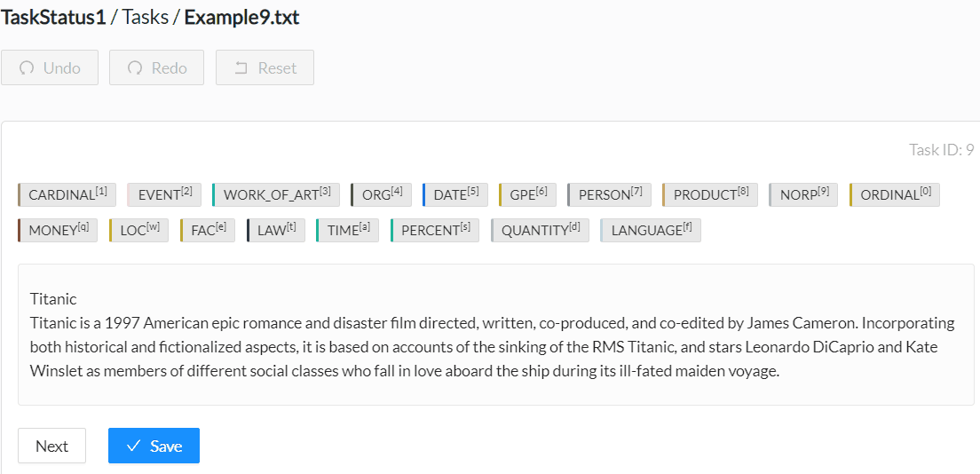Click the Reset button
This screenshot has height=474, width=980.
click(265, 67)
